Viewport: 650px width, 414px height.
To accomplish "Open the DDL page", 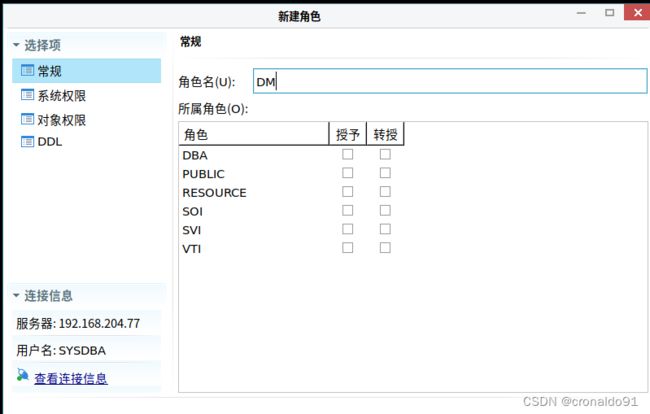I will point(50,142).
